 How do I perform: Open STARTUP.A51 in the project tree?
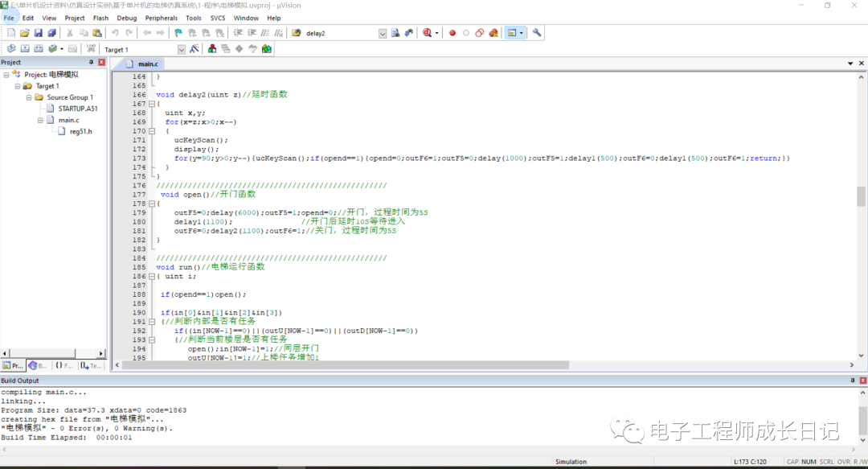[78, 109]
